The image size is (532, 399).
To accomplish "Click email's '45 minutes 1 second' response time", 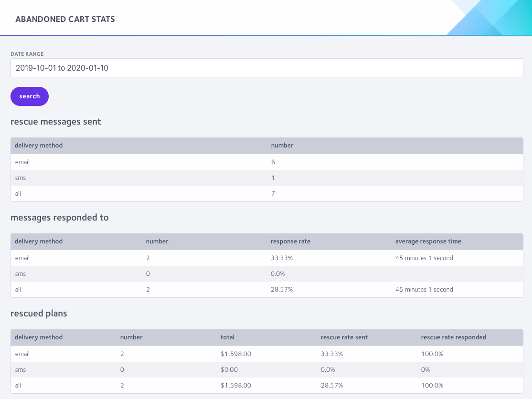I will (424, 258).
